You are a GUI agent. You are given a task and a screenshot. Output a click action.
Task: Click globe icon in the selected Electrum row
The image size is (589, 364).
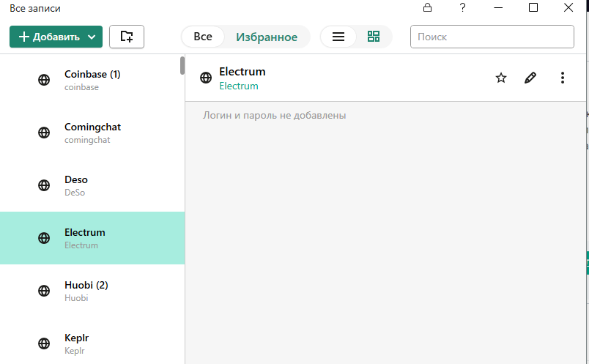(x=44, y=238)
